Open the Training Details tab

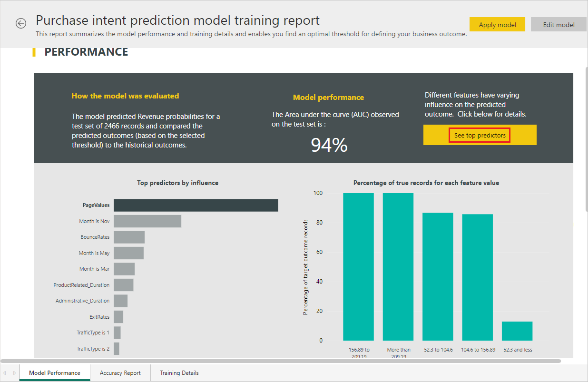click(179, 373)
